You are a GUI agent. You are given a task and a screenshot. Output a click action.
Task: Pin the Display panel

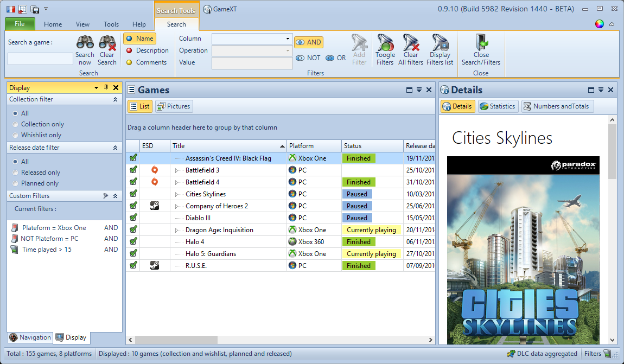(x=106, y=87)
